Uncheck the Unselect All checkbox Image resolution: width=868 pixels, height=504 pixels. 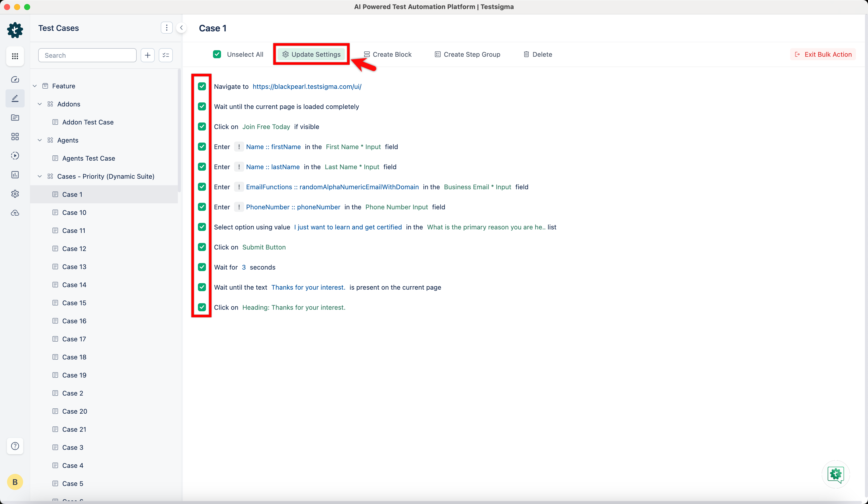(x=217, y=54)
